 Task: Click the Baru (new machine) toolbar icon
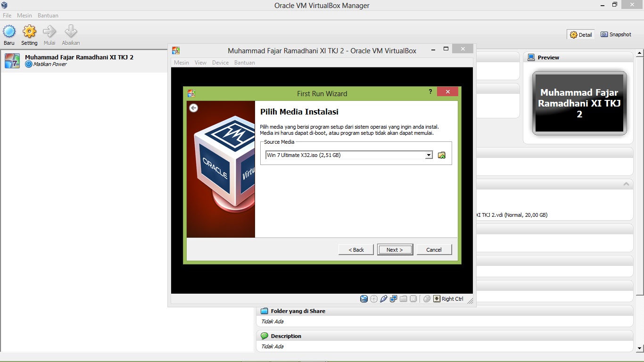[x=9, y=32]
